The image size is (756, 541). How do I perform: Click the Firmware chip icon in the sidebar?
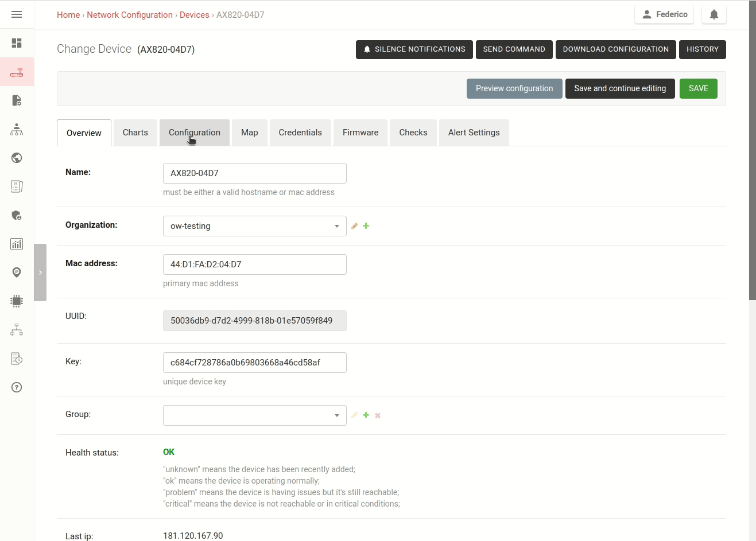point(17,301)
